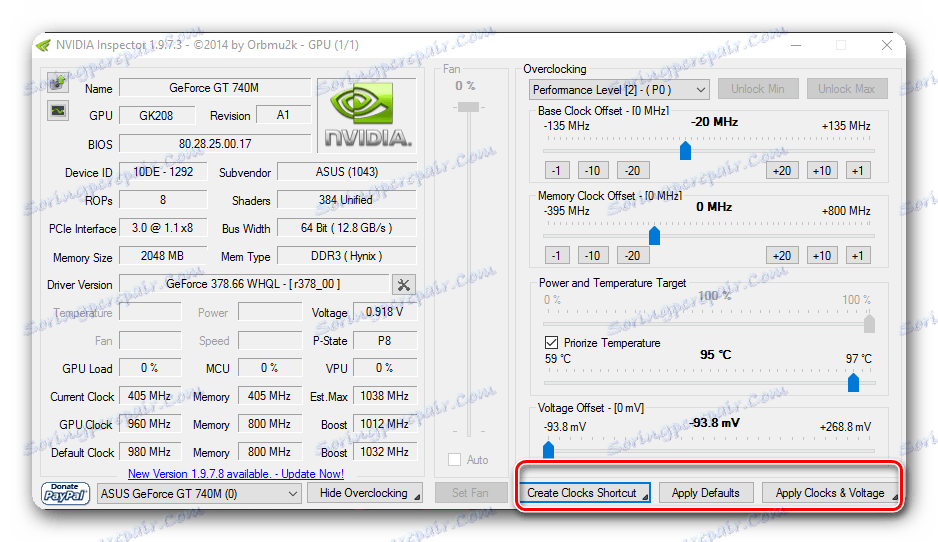Click the Est.Max 1038 MHz value
Viewport: 938px width, 542px height.
(385, 396)
